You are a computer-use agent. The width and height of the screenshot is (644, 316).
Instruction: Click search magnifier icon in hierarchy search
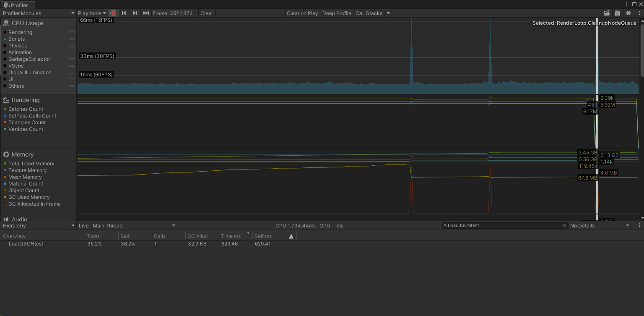(445, 225)
